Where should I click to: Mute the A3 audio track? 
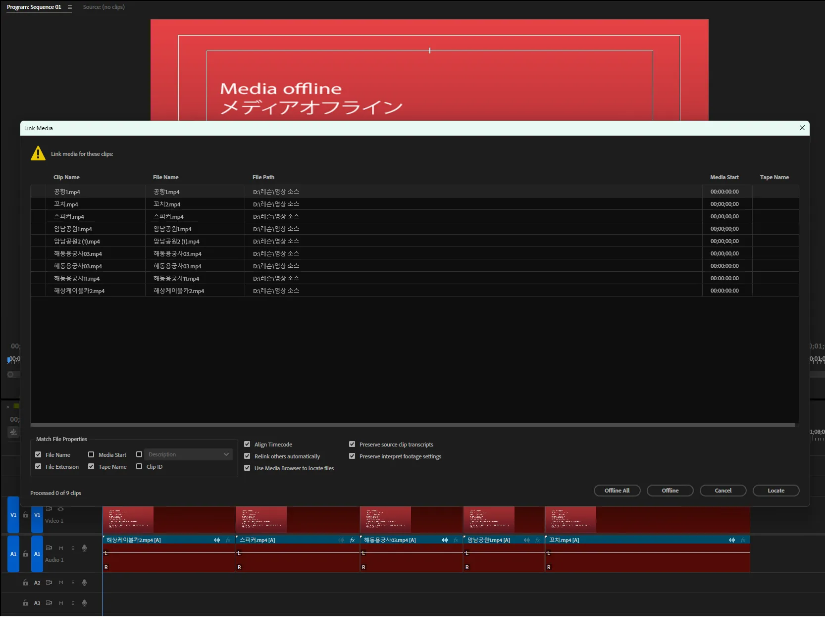tap(61, 603)
